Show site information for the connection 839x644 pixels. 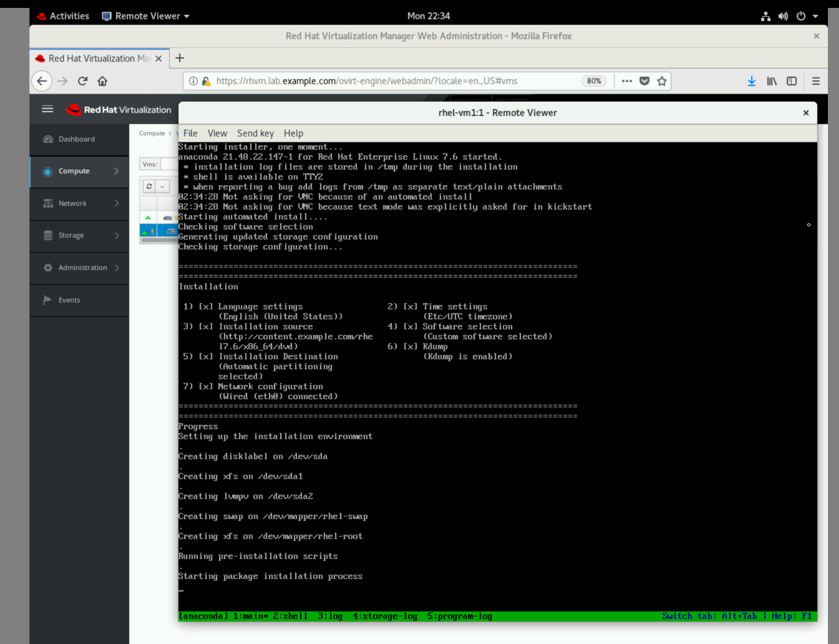[x=194, y=81]
